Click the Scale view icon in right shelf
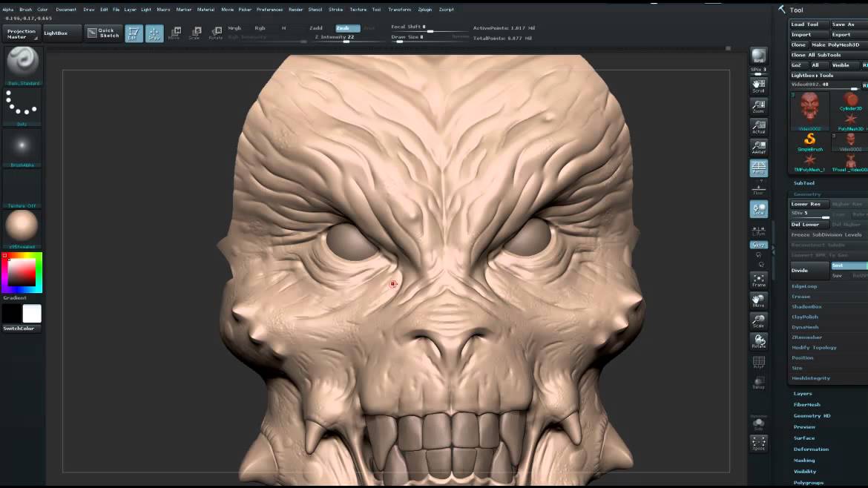The image size is (868, 488). tap(758, 321)
